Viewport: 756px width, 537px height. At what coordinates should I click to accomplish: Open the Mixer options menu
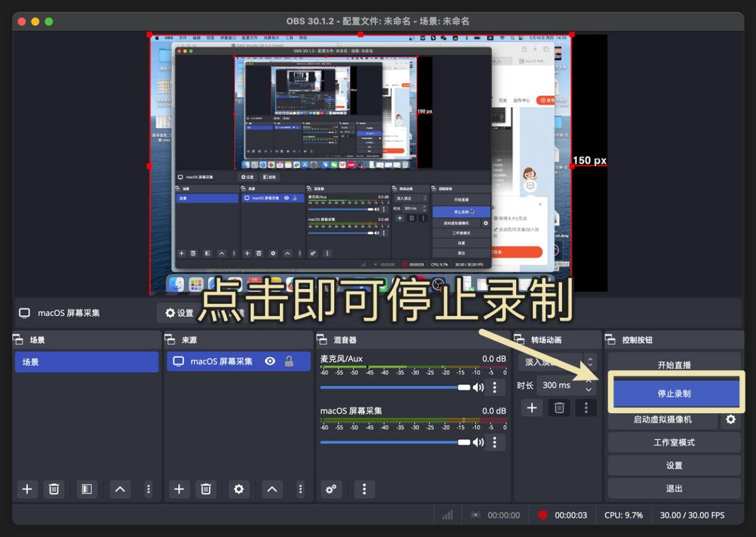click(x=364, y=489)
